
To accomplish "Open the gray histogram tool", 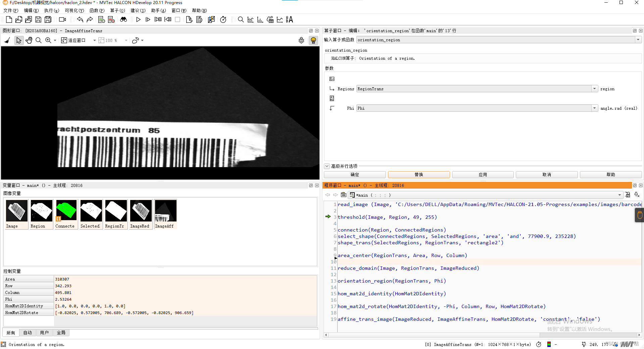I will point(250,19).
